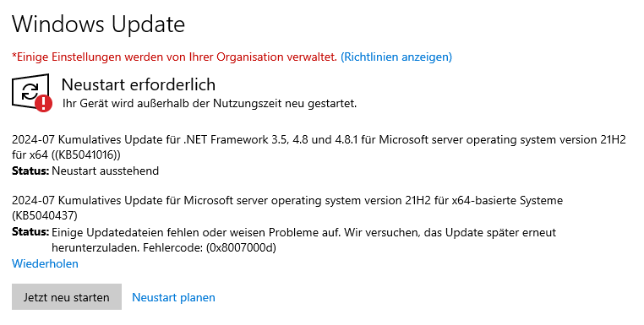Image resolution: width=644 pixels, height=325 pixels.
Task: Click the 'außerhalb der Nutzungszeit' restart message
Action: click(210, 103)
